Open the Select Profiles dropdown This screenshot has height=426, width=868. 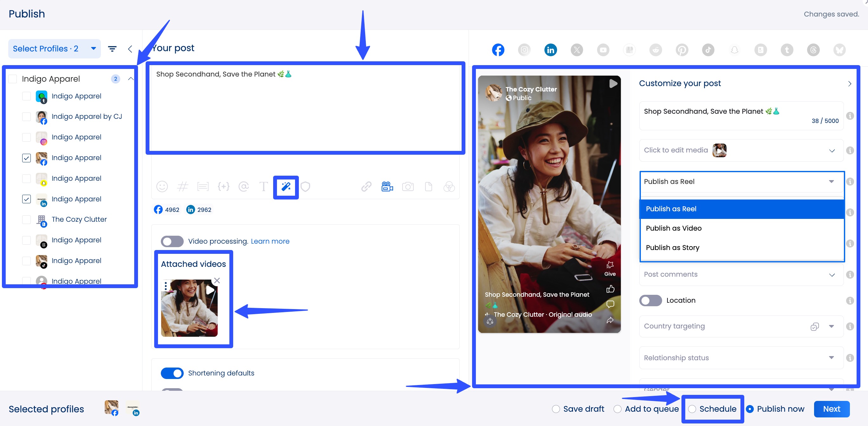coord(54,49)
